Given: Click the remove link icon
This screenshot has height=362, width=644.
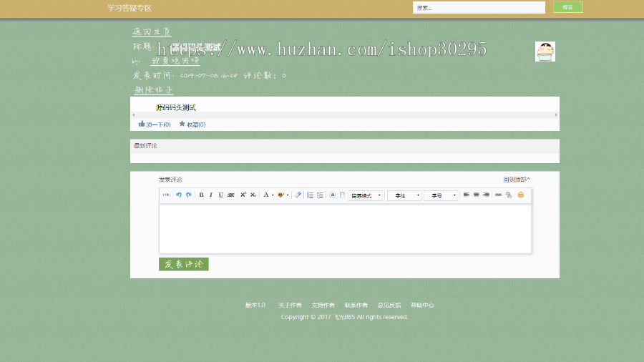Looking at the screenshot, I should click(x=509, y=195).
